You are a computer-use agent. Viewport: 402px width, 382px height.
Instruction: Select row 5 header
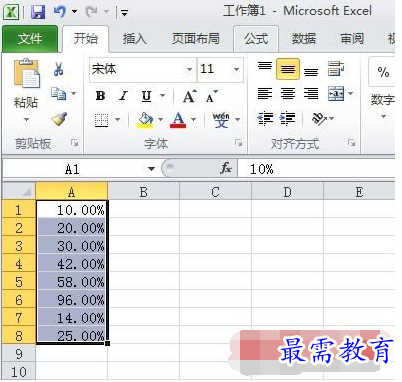[19, 282]
